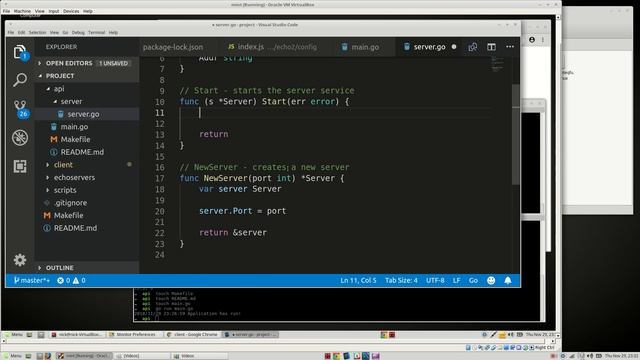The height and width of the screenshot is (360, 640).
Task: Switch to the main.go tab
Action: [365, 47]
